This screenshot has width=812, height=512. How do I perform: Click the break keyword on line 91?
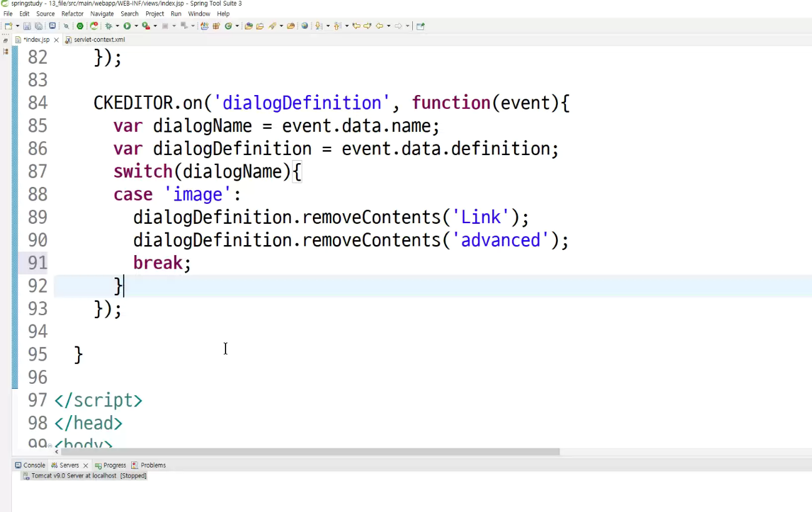pyautogui.click(x=157, y=263)
